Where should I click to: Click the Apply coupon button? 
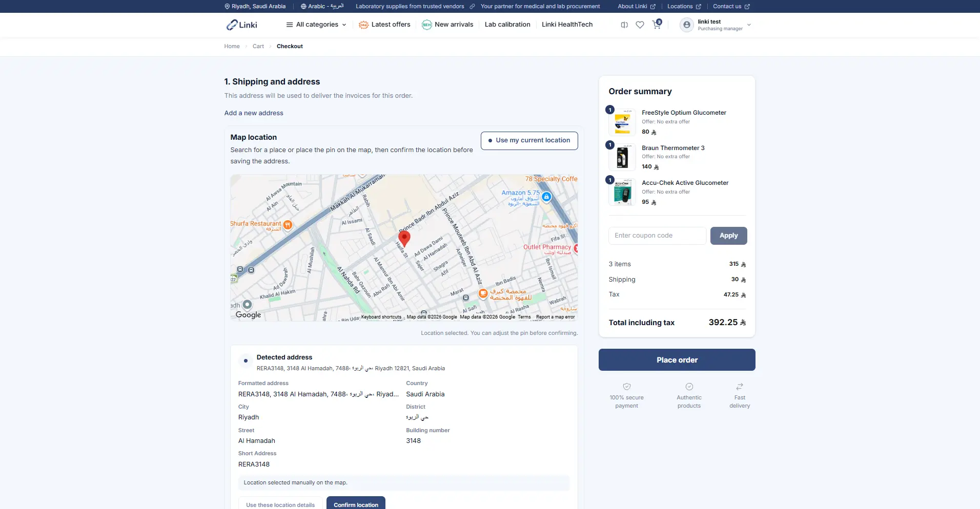coord(728,236)
